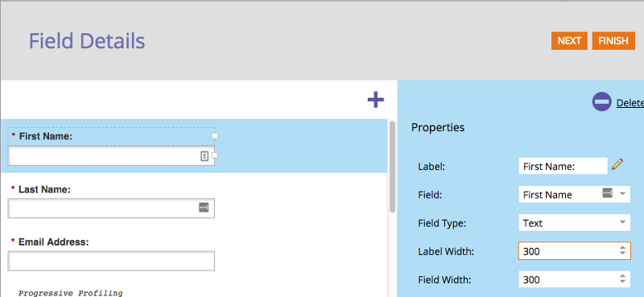
Task: Click the purple minus delete icon
Action: click(601, 101)
